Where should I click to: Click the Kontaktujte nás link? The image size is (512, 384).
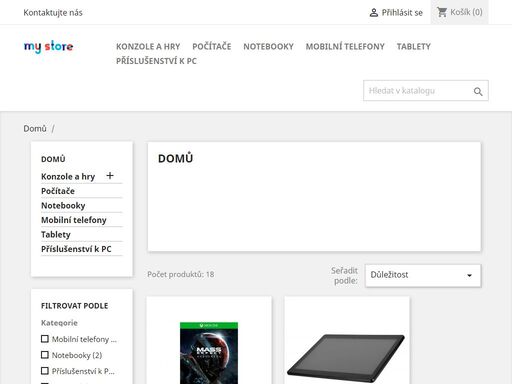tap(53, 13)
